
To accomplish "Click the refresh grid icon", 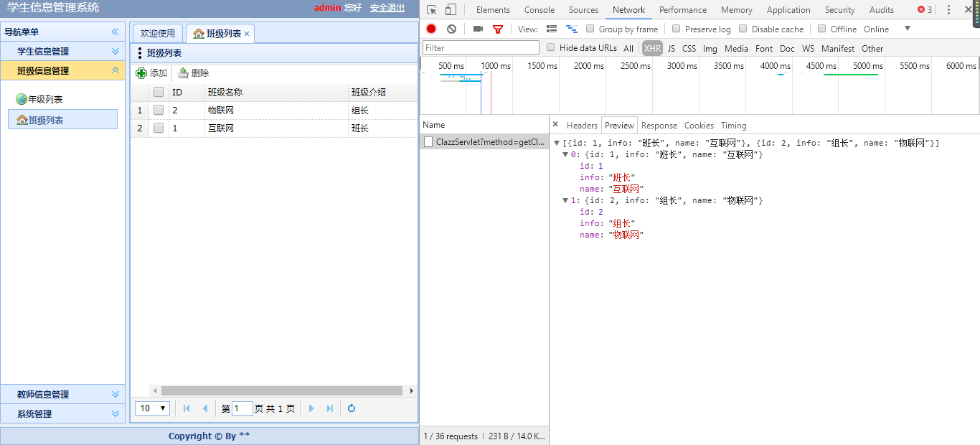I will pyautogui.click(x=352, y=408).
